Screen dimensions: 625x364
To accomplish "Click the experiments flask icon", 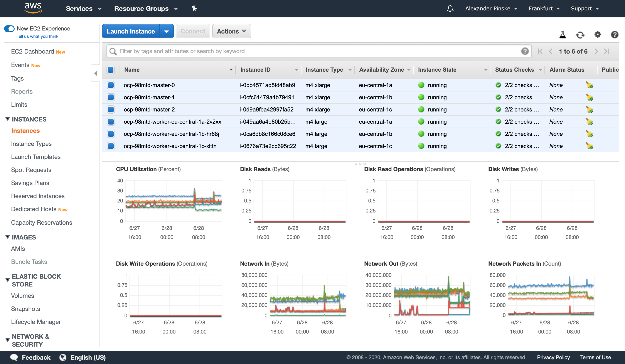I will click(563, 35).
